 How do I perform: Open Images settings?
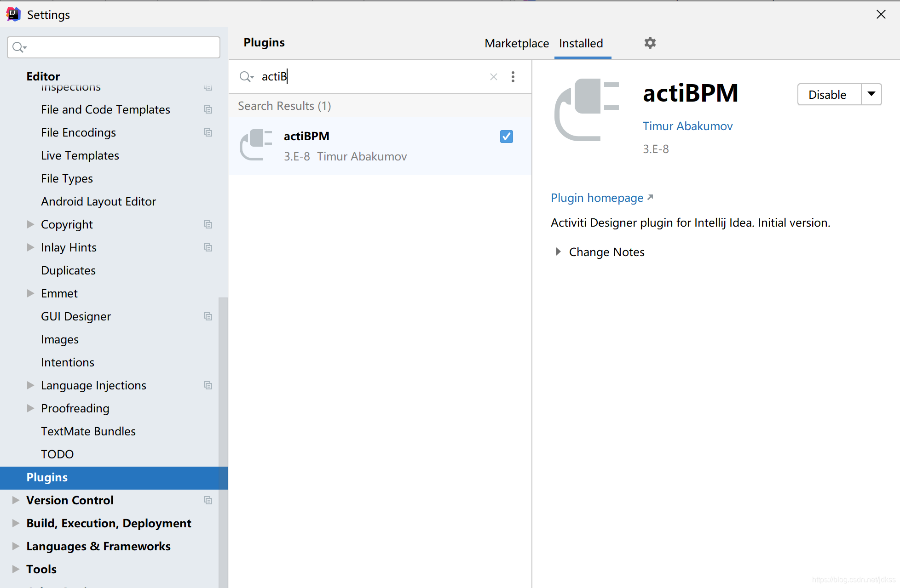pos(60,339)
